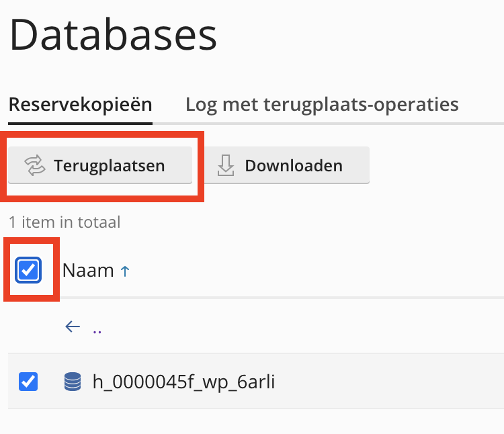
Task: Open the h_0000045f_wp_6arli backup link
Action: tap(183, 382)
